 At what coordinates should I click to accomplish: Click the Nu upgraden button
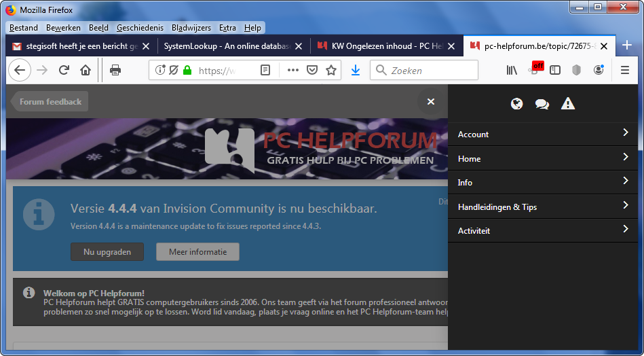point(107,251)
